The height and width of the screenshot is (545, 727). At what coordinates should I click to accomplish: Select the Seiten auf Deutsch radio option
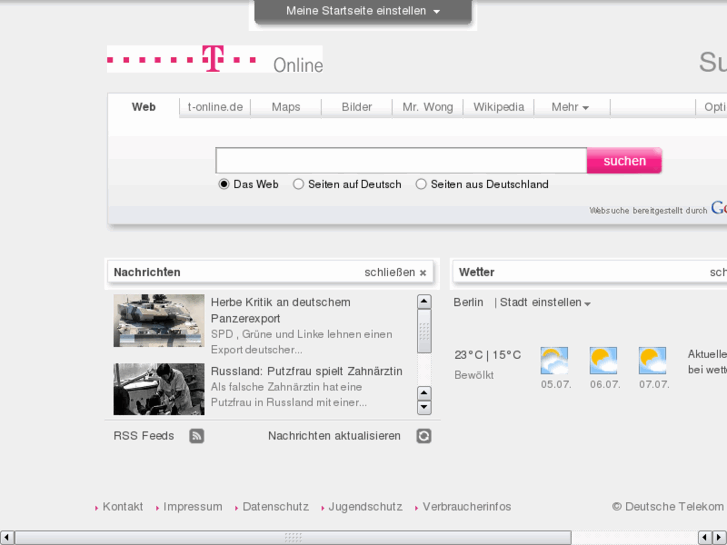pyautogui.click(x=299, y=184)
